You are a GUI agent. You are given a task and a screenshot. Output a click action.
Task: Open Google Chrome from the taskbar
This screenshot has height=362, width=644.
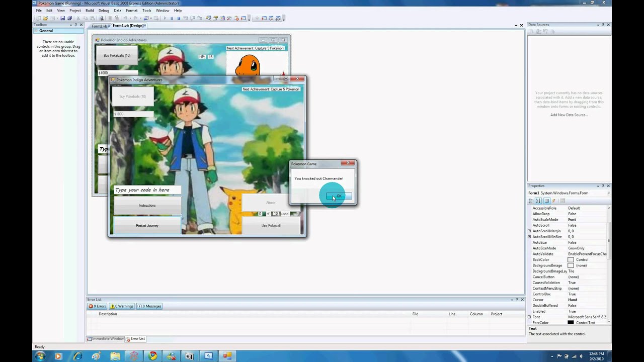(x=152, y=356)
